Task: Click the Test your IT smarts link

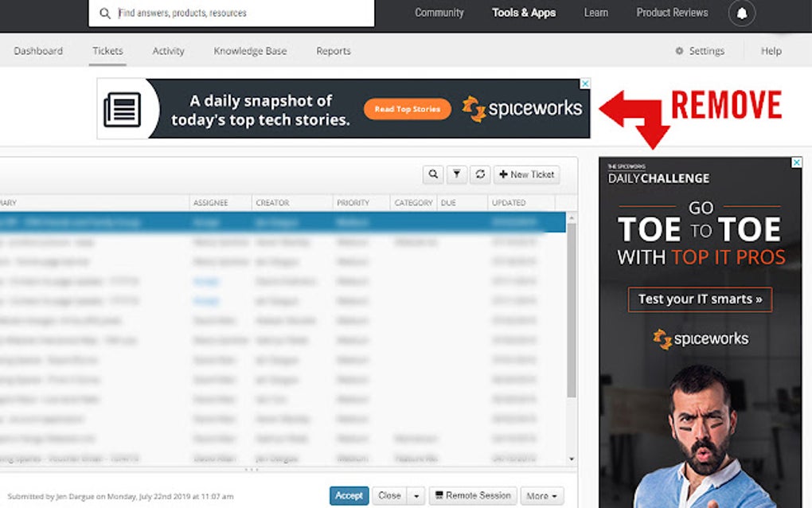Action: pos(700,299)
